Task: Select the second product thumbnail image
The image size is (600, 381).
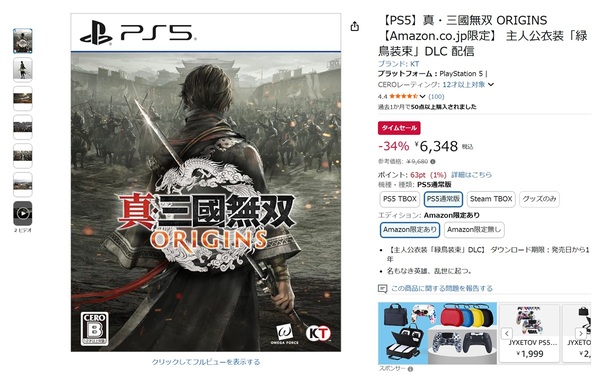Action: tap(23, 70)
